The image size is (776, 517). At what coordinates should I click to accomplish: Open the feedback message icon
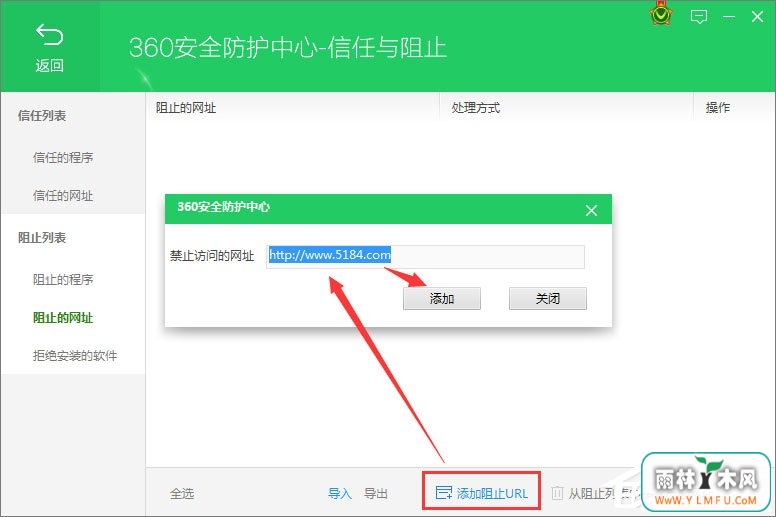pyautogui.click(x=699, y=17)
